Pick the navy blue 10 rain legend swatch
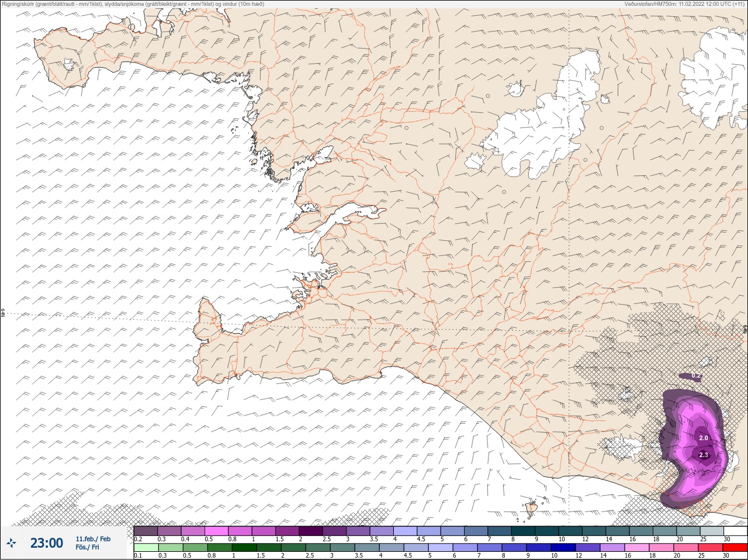This screenshot has height=560, width=748. (564, 548)
